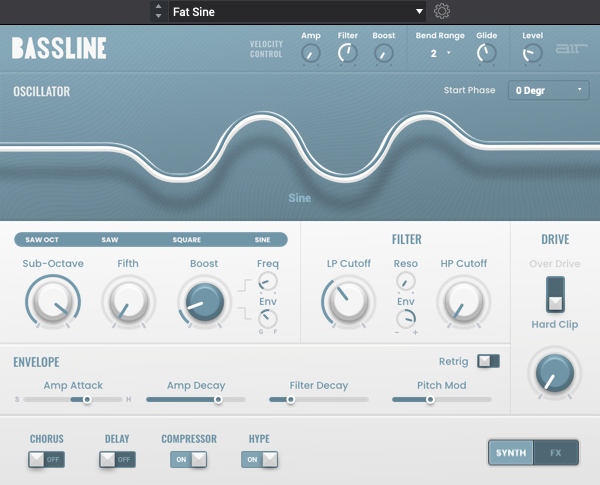Click the Level knob in header
This screenshot has width=600, height=485.
(x=532, y=53)
